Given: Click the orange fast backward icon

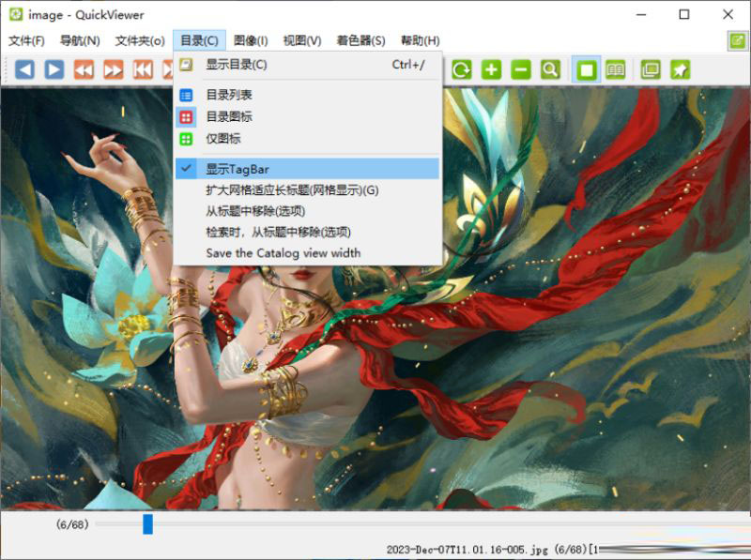Looking at the screenshot, I should [84, 69].
